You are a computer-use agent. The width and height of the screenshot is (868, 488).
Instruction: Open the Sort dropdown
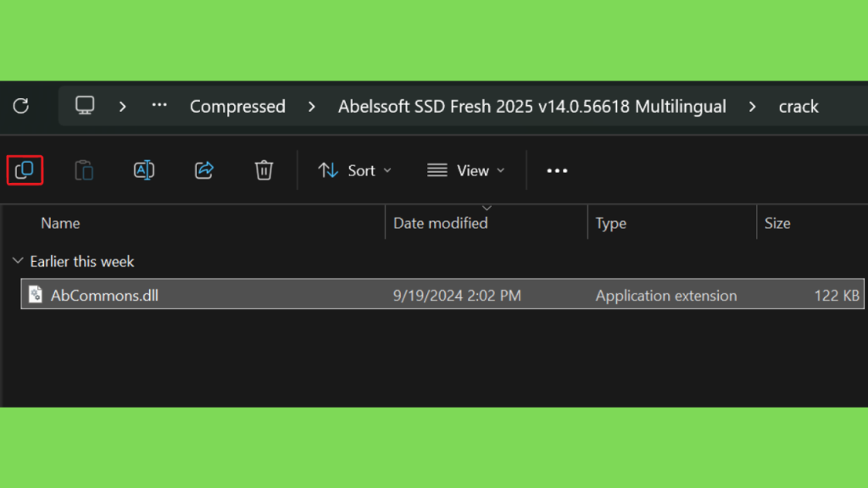pyautogui.click(x=355, y=170)
